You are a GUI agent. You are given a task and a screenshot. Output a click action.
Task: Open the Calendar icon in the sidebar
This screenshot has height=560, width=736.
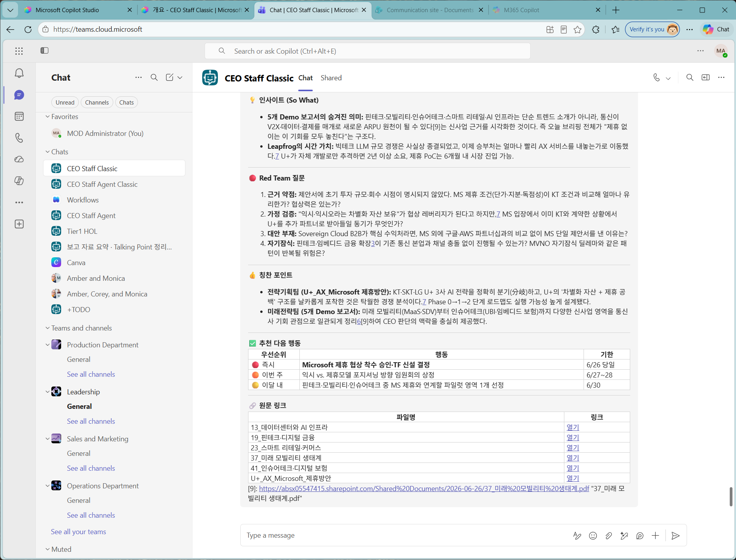(x=19, y=116)
